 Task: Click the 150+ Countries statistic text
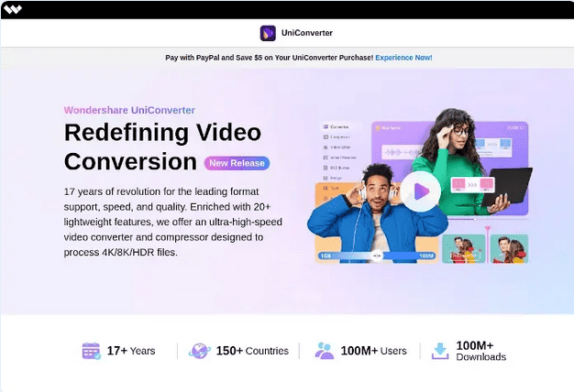pos(252,351)
